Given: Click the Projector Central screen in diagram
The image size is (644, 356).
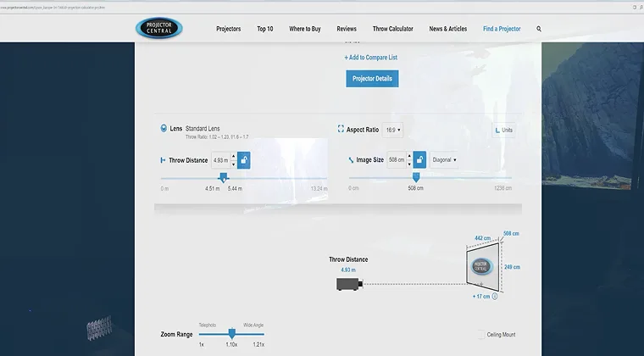Looking at the screenshot, I should (483, 266).
